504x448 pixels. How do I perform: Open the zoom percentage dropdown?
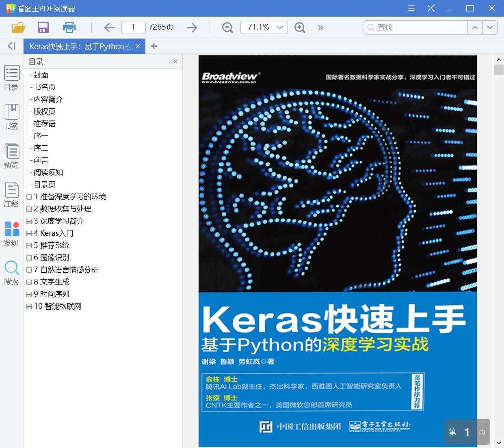click(x=279, y=28)
